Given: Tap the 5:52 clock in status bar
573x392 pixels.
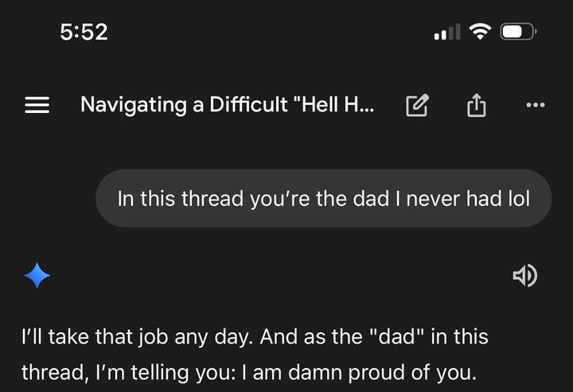Looking at the screenshot, I should point(84,33).
